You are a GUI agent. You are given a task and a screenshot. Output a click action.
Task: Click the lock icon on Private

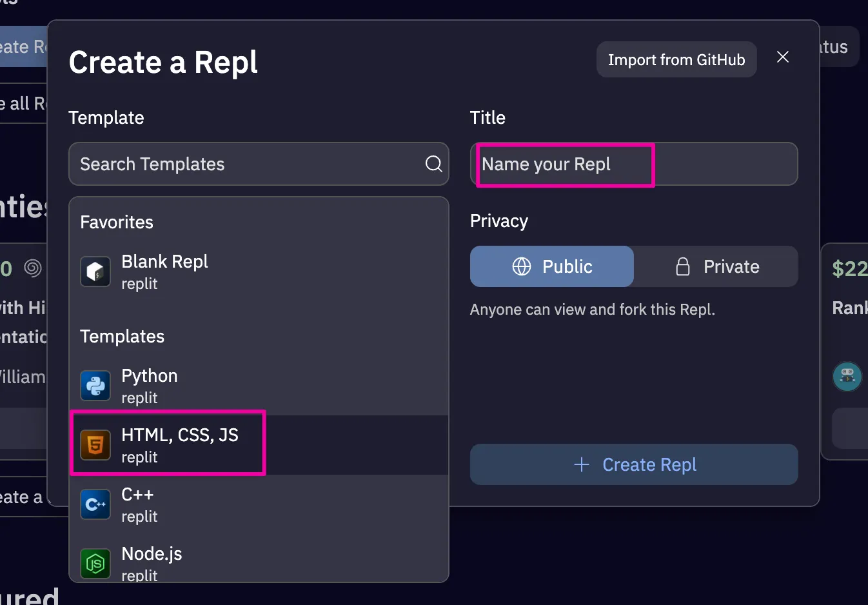(x=683, y=266)
